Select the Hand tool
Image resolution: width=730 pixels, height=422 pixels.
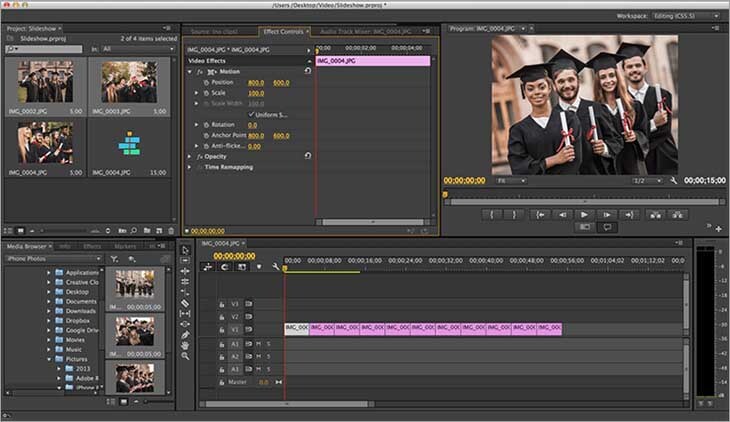point(185,346)
